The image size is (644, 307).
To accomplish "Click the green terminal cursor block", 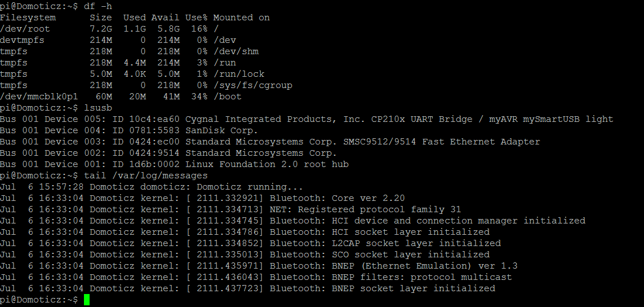I will (x=86, y=300).
